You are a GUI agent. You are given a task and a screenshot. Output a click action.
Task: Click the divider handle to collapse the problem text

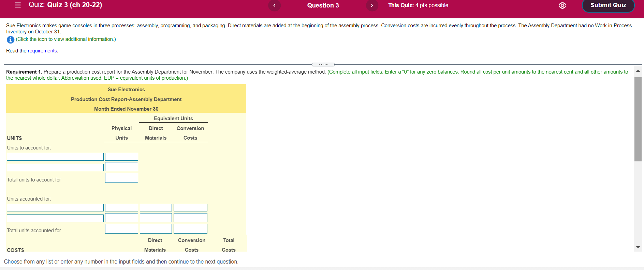[323, 64]
